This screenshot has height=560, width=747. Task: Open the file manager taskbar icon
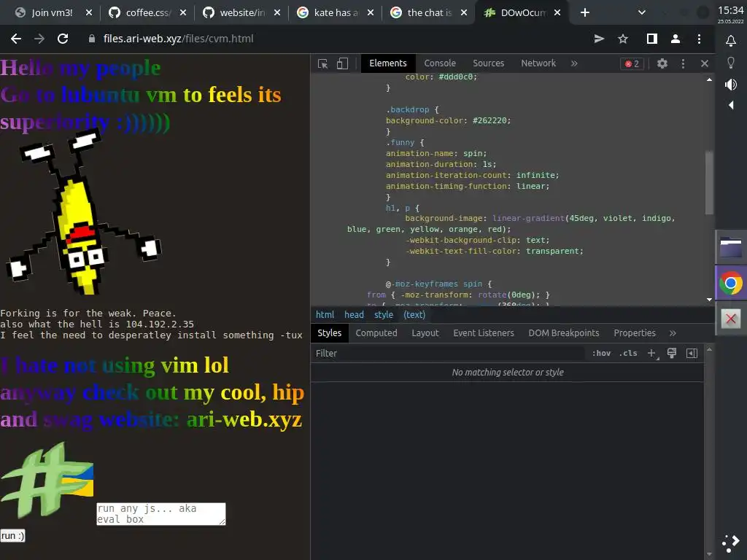731,247
